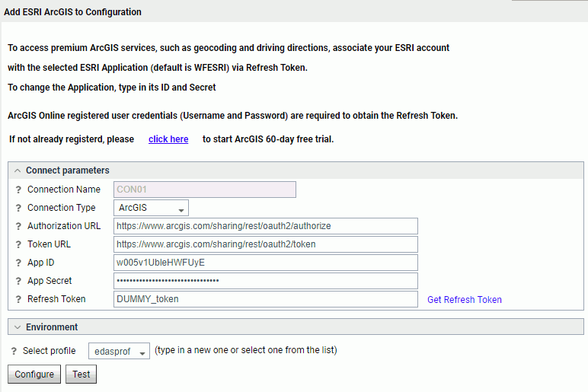Click the 'Token URL' label
Viewport: 588px width, 392px height.
[49, 244]
